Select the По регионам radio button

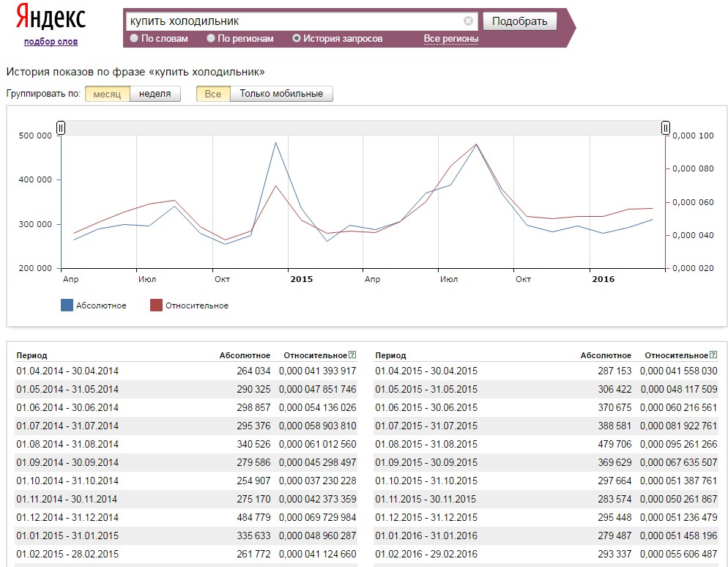click(x=211, y=38)
